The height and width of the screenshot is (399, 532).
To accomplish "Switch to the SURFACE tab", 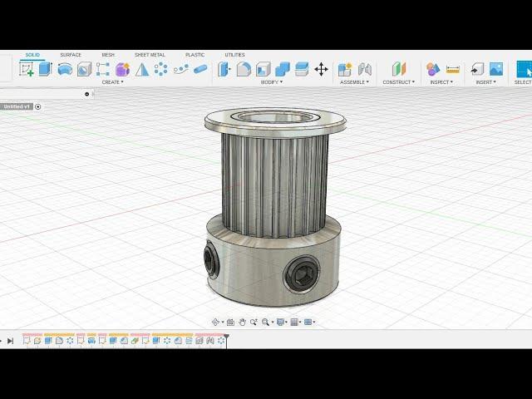I will pos(71,55).
